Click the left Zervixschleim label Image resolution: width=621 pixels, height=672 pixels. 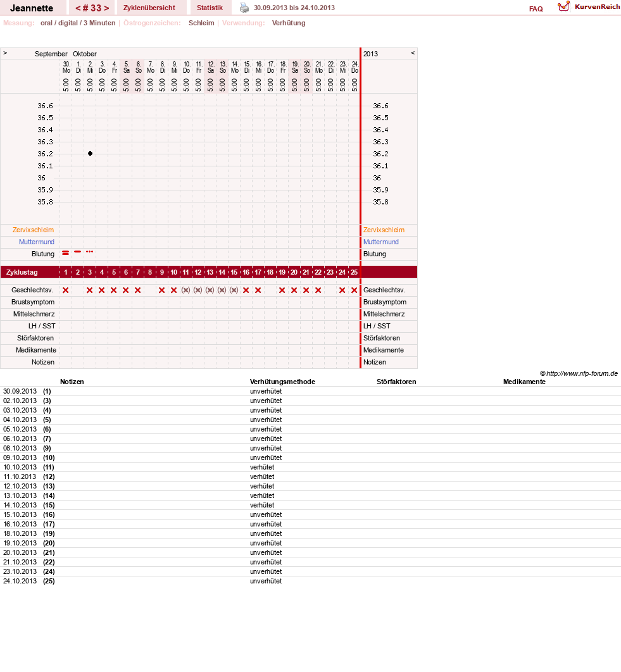[x=34, y=230]
